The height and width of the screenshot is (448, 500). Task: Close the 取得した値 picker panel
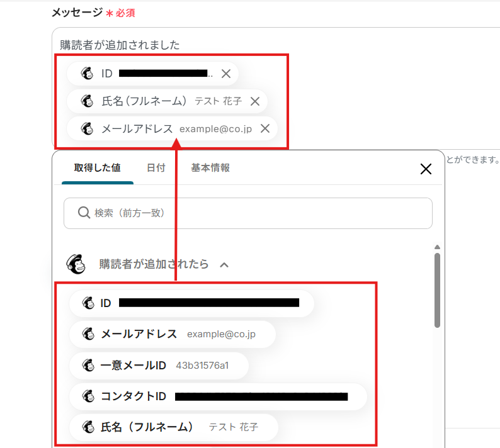pos(426,169)
